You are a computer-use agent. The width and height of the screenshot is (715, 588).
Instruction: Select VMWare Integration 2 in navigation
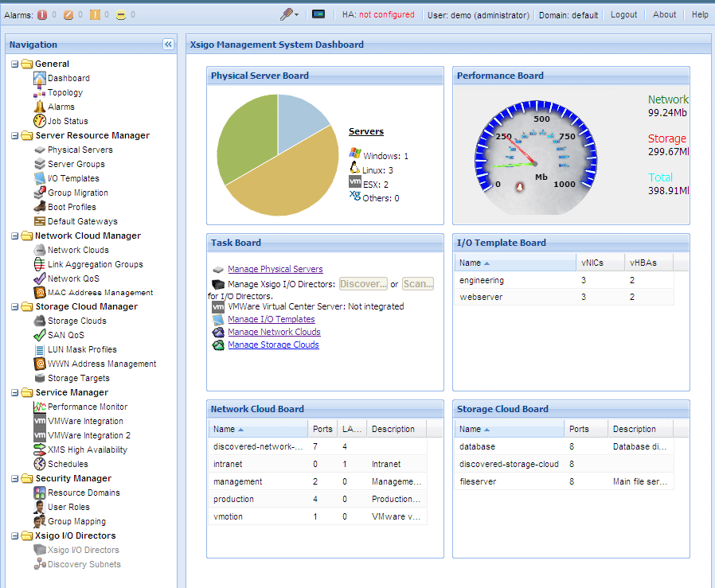click(x=89, y=435)
